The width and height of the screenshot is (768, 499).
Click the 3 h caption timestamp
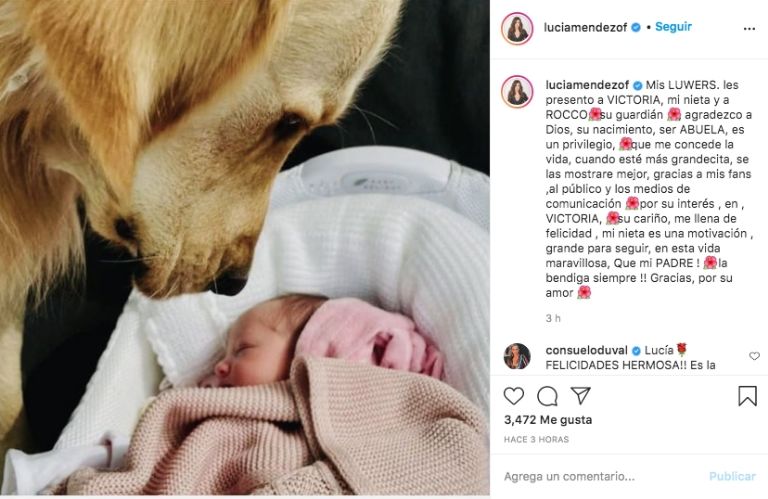point(553,318)
